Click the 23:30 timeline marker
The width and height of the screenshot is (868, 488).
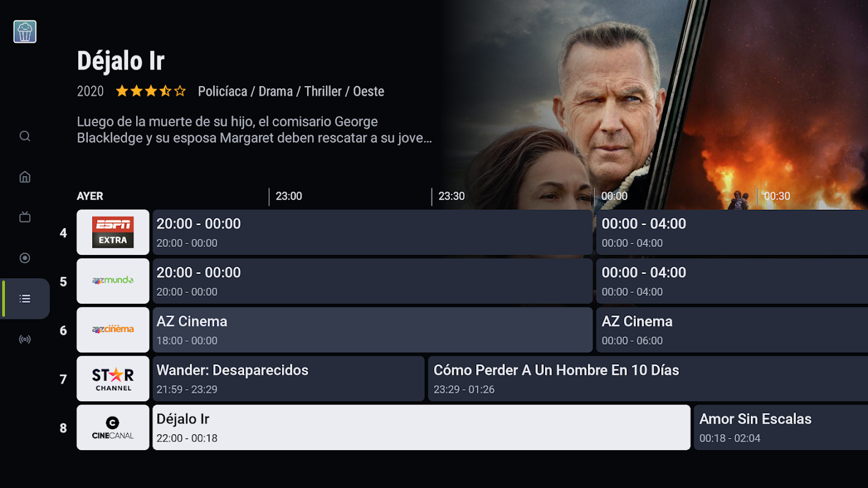click(451, 196)
